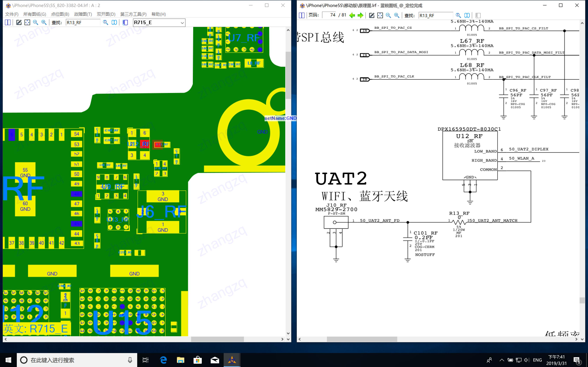The image size is (588, 367).
Task: Zoom in on the schematic page
Action: [x=397, y=15]
